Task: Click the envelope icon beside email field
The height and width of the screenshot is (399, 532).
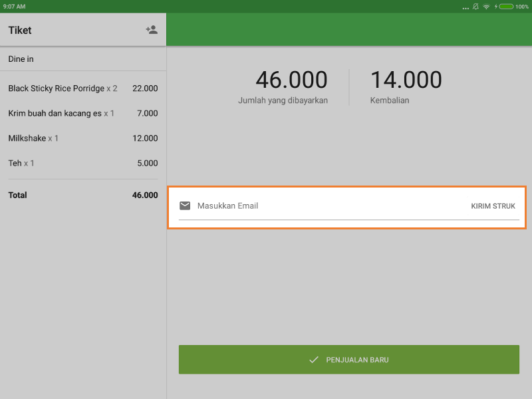Action: [185, 205]
